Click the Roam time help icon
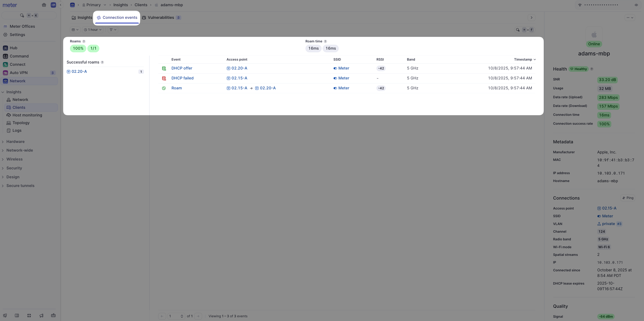The image size is (644, 321). 325,41
